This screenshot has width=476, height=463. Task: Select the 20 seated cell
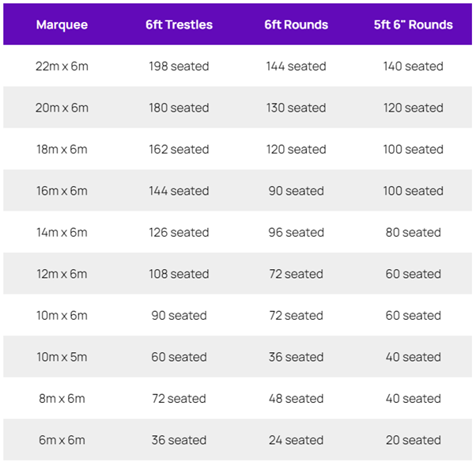[x=414, y=441]
